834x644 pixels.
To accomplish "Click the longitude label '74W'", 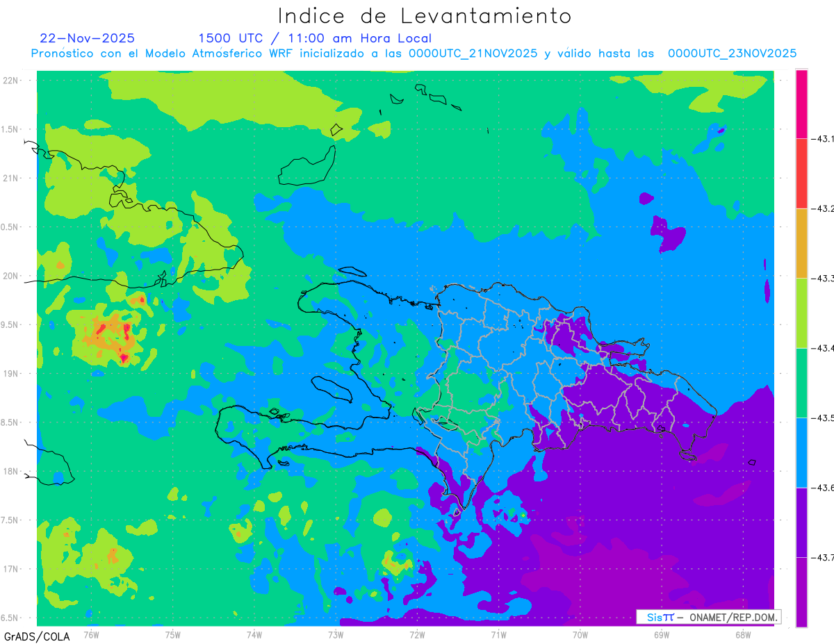I will (x=254, y=634).
